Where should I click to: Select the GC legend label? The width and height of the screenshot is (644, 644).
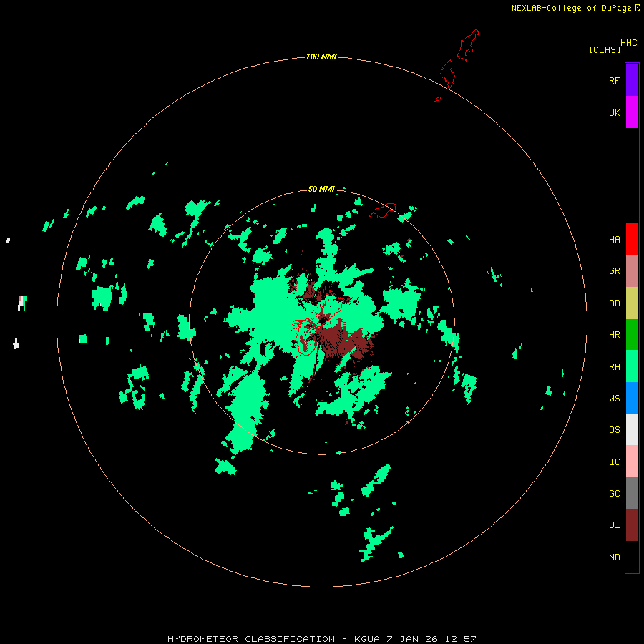(614, 494)
